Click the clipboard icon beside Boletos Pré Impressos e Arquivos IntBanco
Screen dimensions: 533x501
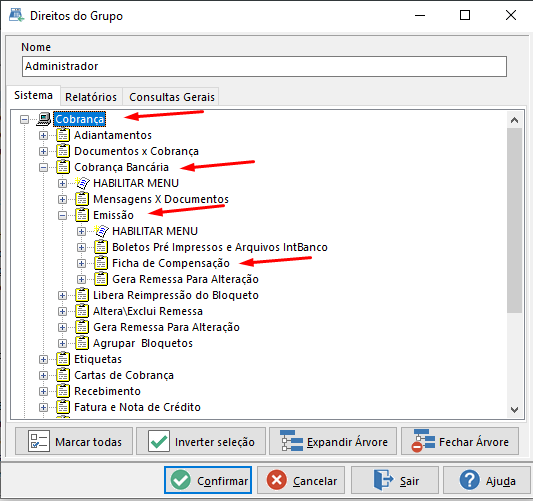(101, 247)
